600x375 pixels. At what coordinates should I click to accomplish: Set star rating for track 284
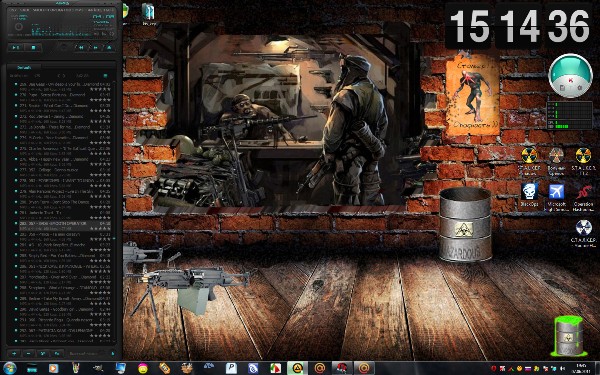[x=100, y=249]
